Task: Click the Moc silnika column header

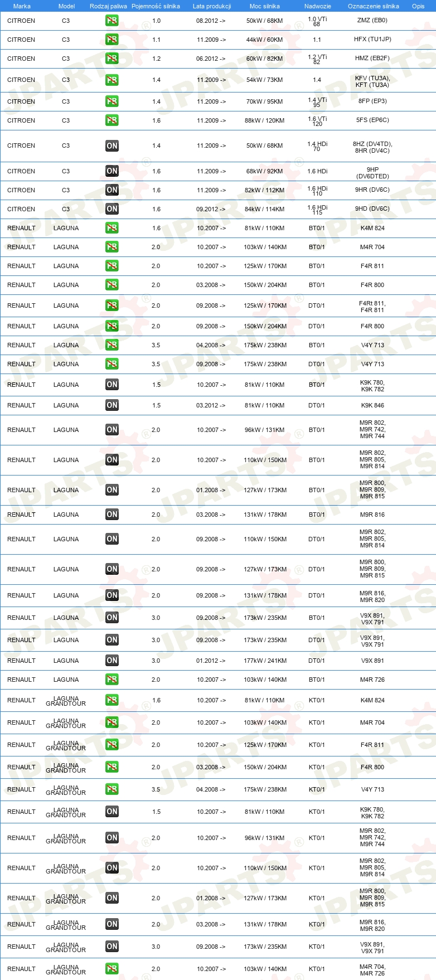Action: [265, 6]
